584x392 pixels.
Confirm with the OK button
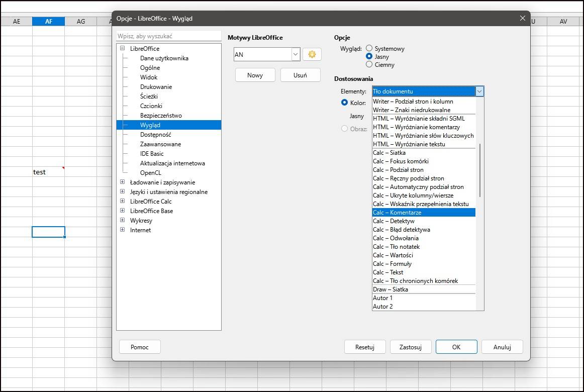(x=456, y=347)
